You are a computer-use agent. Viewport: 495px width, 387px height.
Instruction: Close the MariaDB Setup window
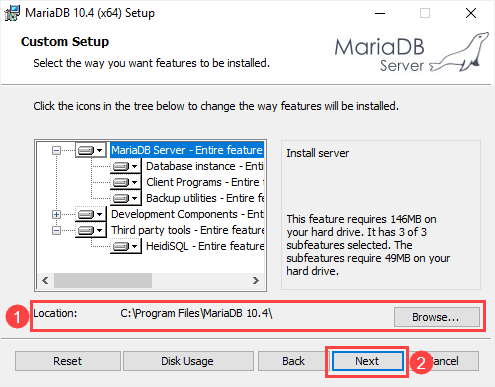tap(471, 13)
